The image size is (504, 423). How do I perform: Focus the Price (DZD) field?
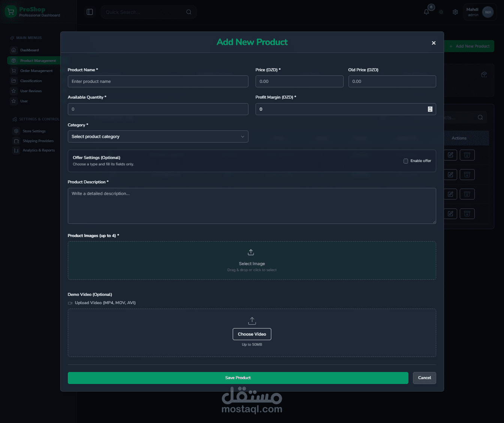(x=299, y=81)
